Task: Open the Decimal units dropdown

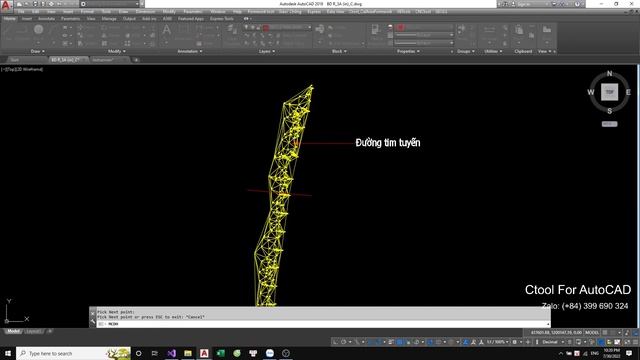Action: pos(552,342)
